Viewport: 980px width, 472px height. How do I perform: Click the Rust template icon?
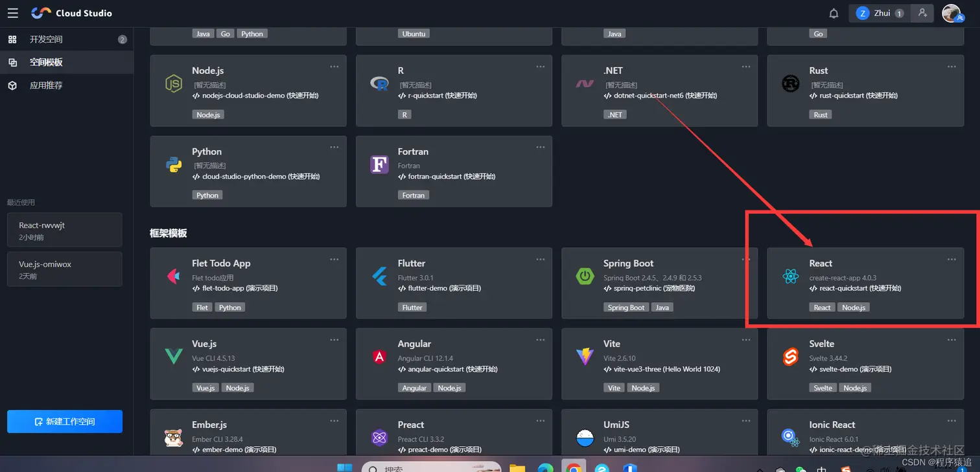click(790, 84)
